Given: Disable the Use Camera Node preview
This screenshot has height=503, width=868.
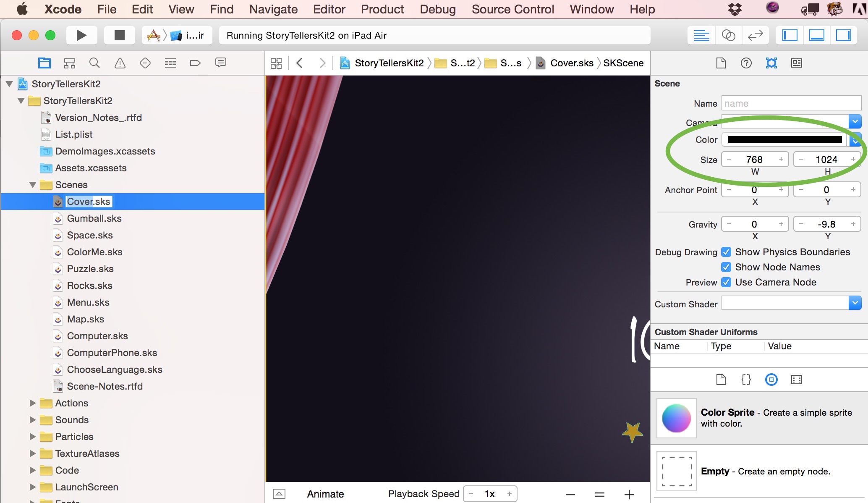Looking at the screenshot, I should (x=726, y=282).
